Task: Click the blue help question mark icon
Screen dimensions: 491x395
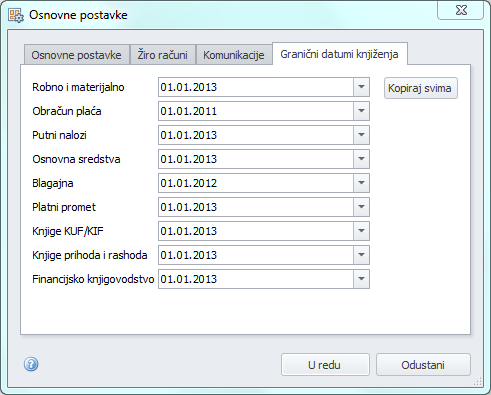Action: click(31, 364)
